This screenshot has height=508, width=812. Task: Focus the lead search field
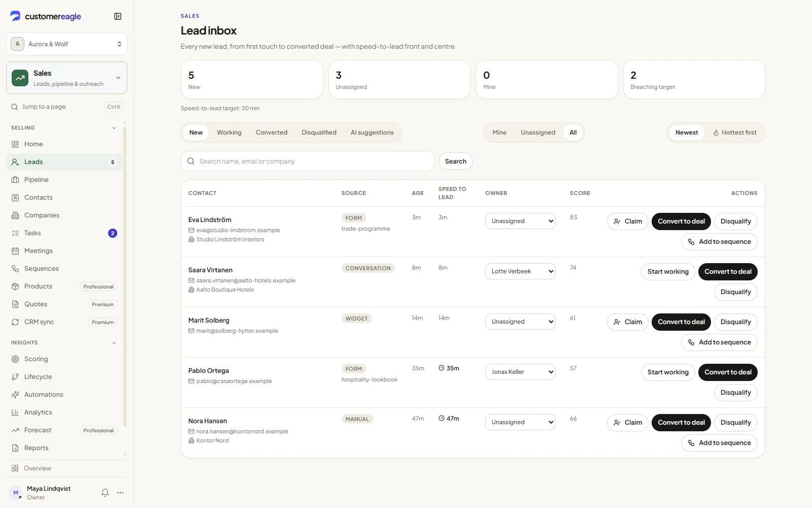click(x=308, y=161)
